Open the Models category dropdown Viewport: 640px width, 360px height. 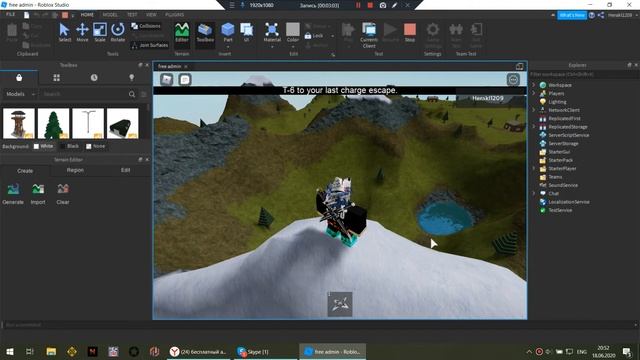(20, 94)
